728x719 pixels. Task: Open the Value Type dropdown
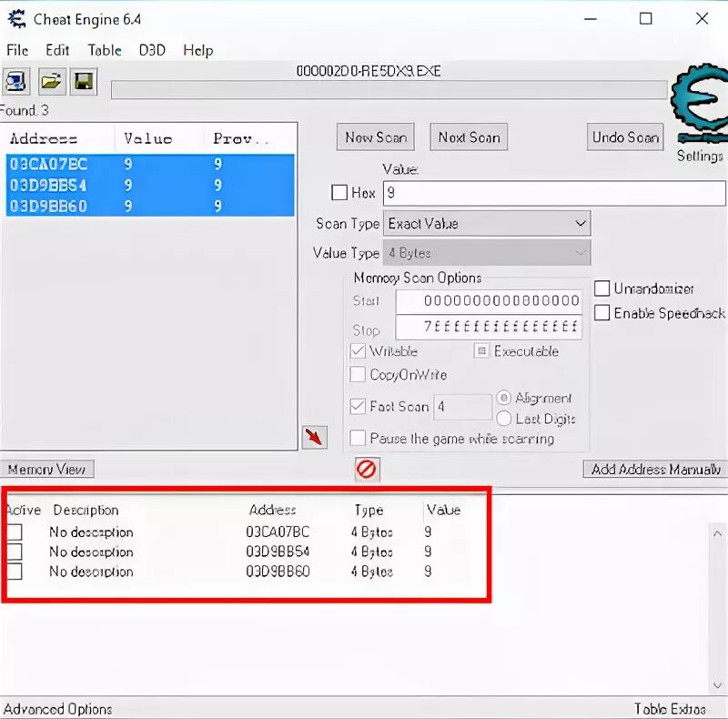(x=487, y=253)
